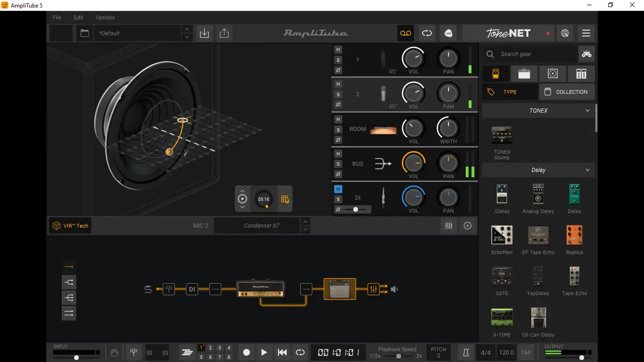
Task: Collapse the TONEX gear section
Action: (587, 110)
